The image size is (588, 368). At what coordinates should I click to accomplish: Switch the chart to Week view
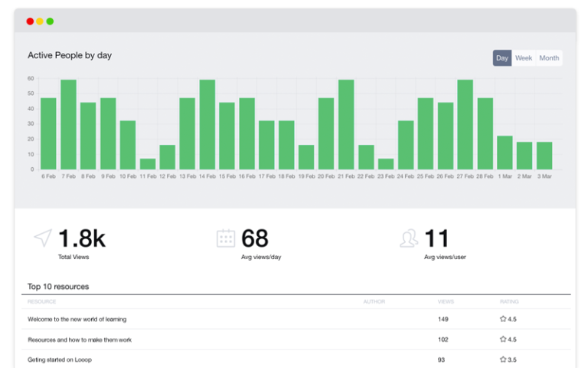524,58
